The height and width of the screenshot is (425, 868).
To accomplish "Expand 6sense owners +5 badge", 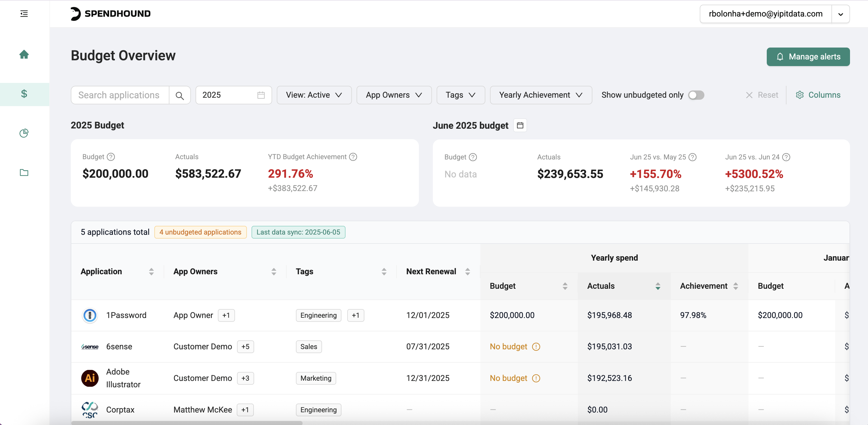I will 245,347.
